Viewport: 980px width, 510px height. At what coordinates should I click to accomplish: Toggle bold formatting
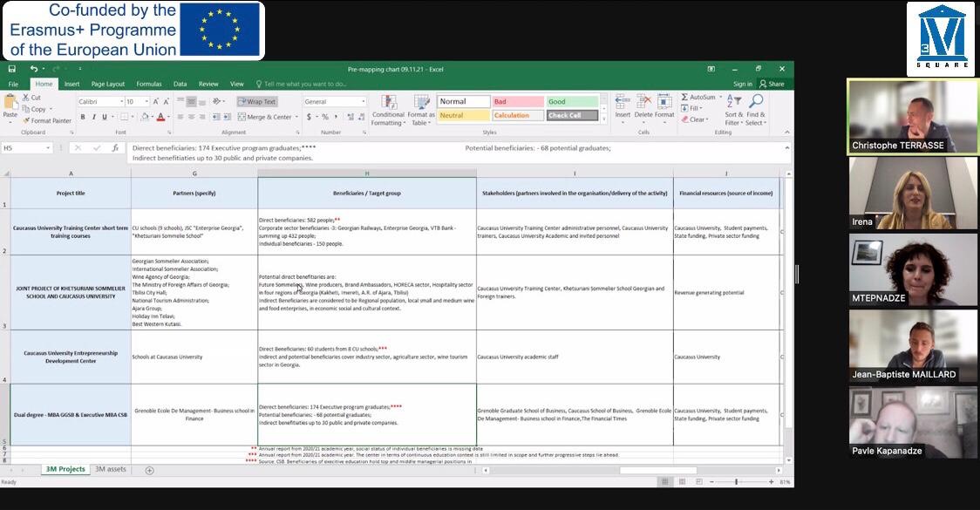pos(83,117)
